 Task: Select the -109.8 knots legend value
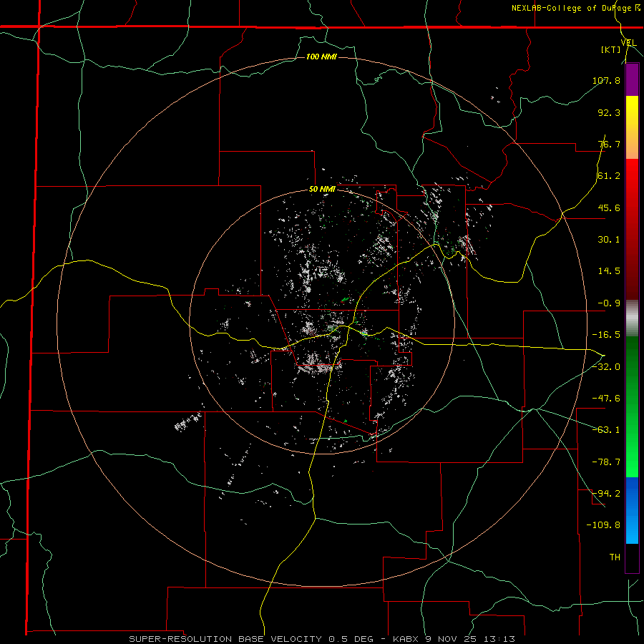point(603,525)
